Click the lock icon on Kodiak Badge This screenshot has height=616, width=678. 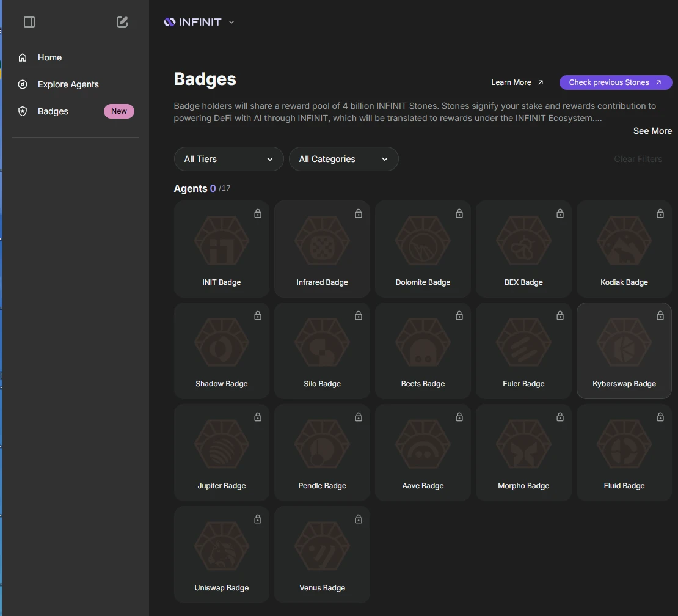660,213
